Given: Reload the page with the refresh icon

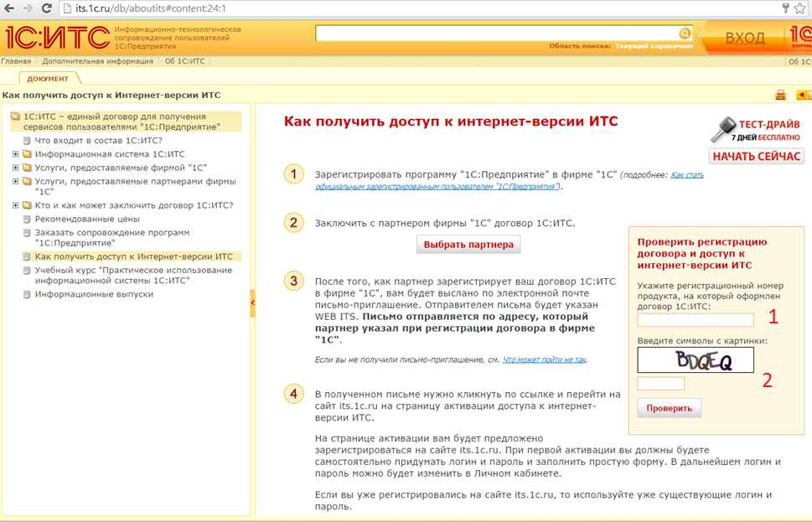Looking at the screenshot, I should [47, 8].
